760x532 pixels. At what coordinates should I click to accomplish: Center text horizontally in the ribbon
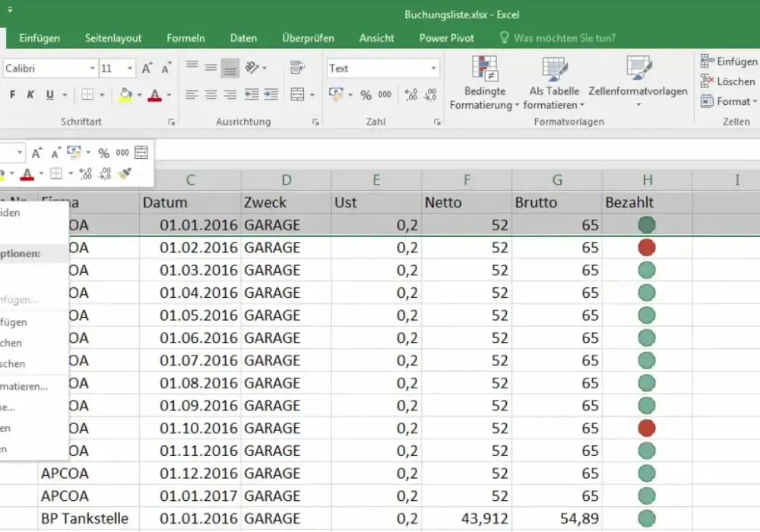pyautogui.click(x=211, y=94)
